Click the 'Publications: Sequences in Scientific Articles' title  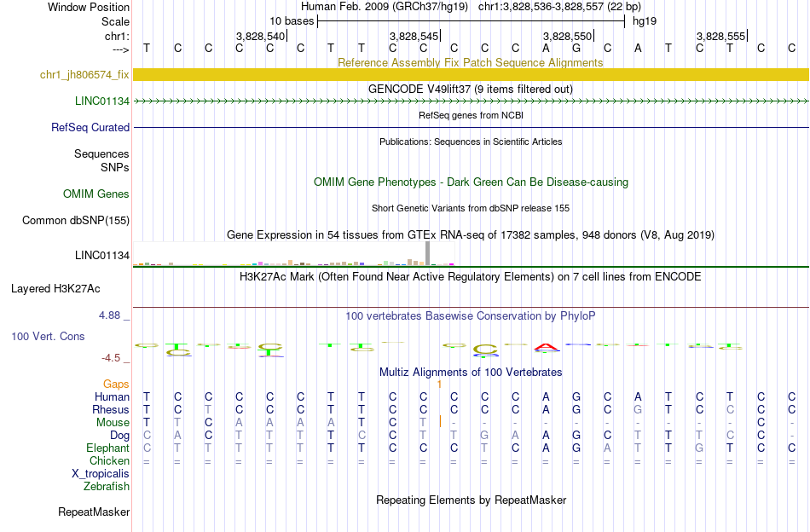coord(471,142)
